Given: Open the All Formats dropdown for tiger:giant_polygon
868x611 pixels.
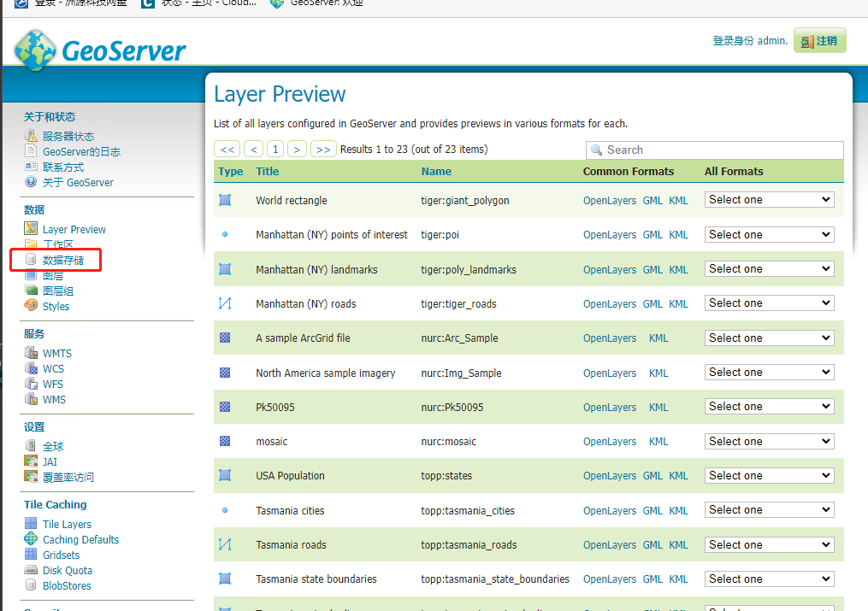Looking at the screenshot, I should point(769,200).
